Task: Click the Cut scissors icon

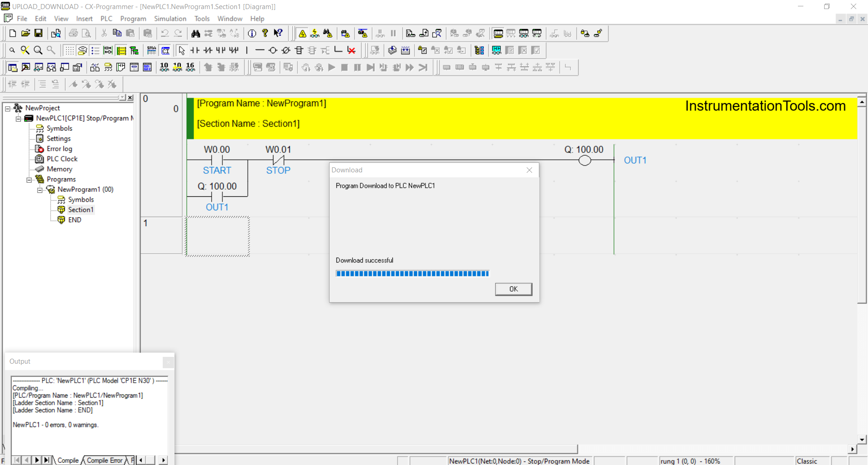Action: (104, 33)
